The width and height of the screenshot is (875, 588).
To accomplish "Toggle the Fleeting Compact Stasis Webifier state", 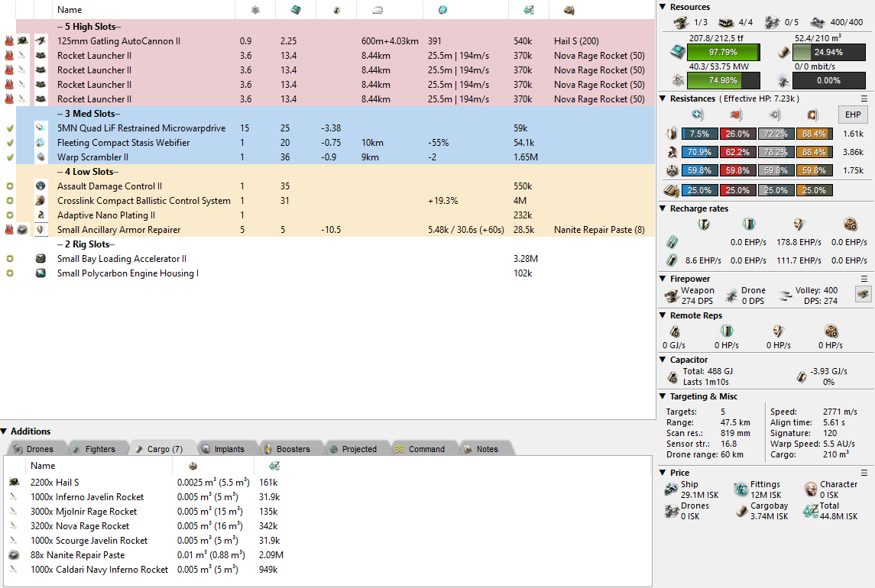I will (9, 143).
